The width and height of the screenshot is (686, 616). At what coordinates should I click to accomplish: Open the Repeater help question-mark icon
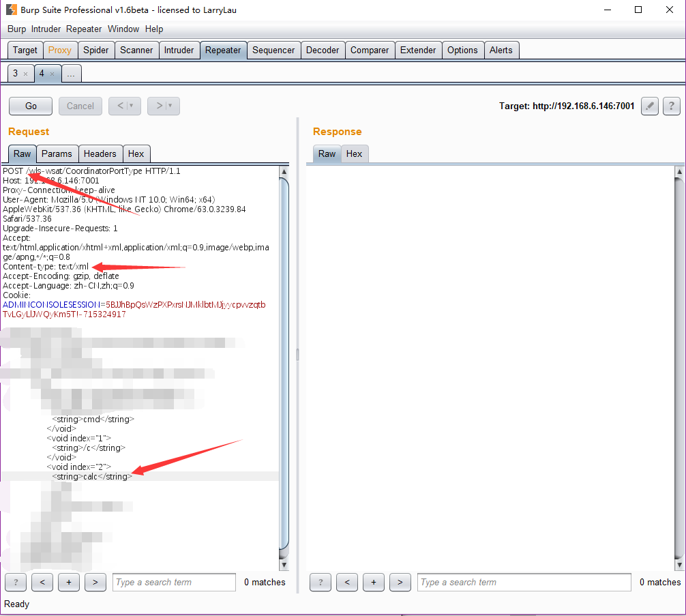pyautogui.click(x=672, y=106)
